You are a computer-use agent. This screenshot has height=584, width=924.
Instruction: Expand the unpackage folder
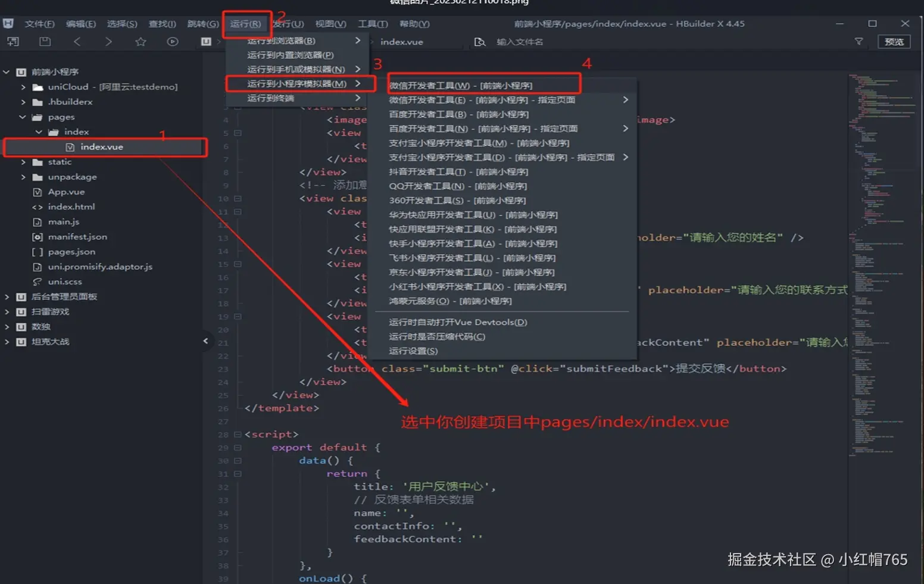tap(23, 177)
